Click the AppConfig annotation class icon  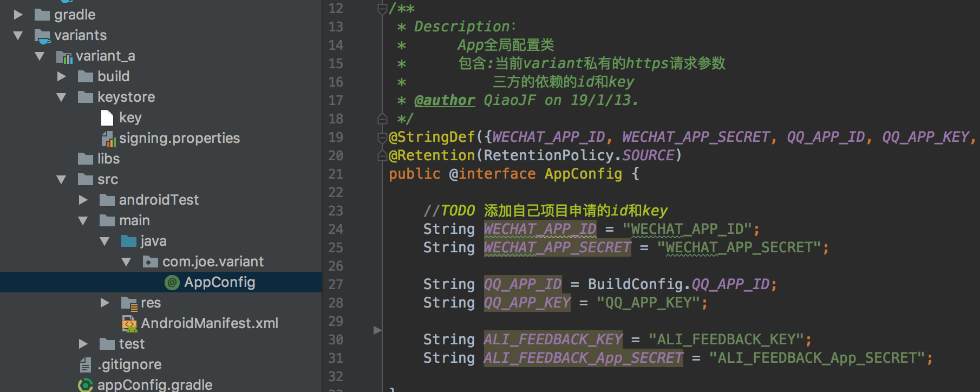point(172,282)
